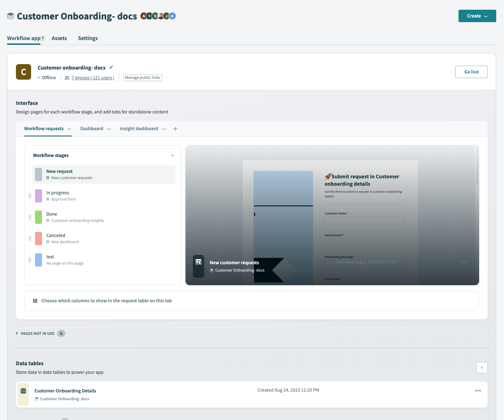Open more options for Customer Onboarding Details table

(x=478, y=391)
